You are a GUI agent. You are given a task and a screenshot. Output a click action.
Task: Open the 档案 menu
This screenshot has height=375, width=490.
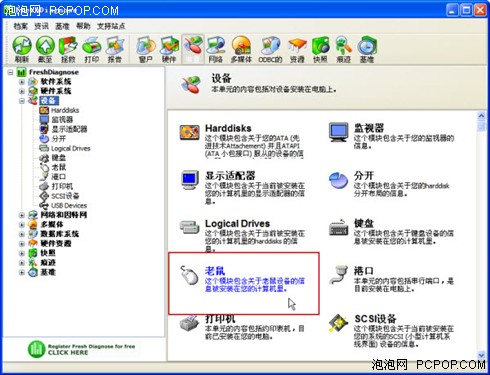(x=21, y=26)
